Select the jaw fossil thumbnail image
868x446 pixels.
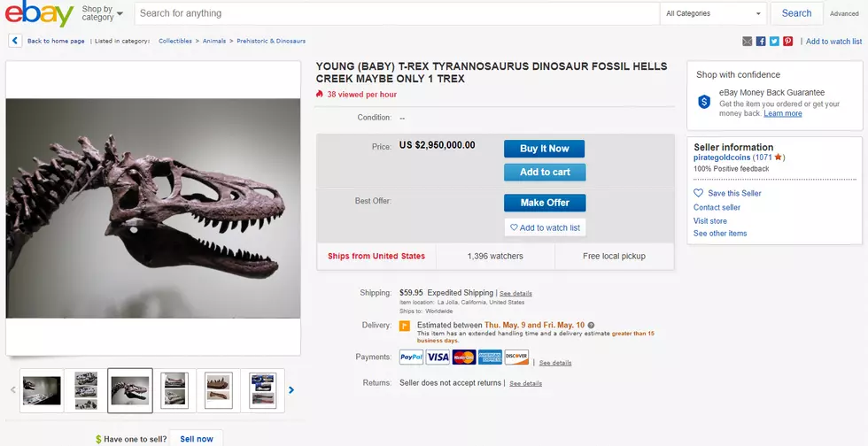click(218, 390)
